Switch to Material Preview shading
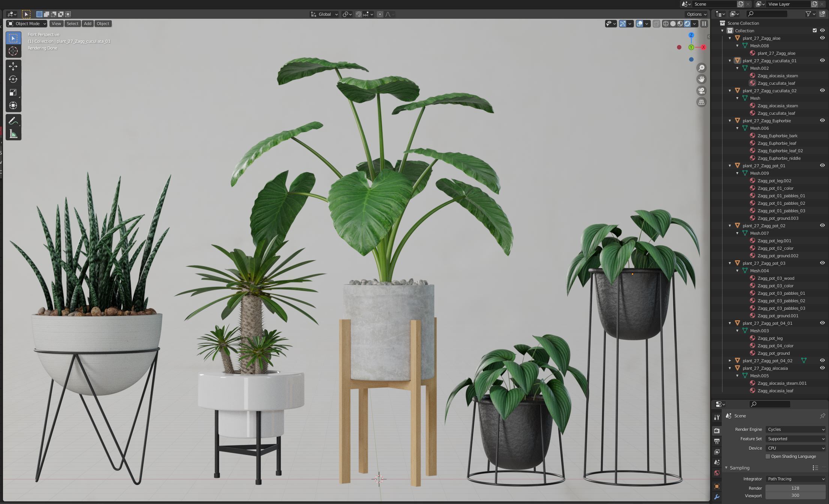Screen dimensions: 829x504 click(680, 24)
